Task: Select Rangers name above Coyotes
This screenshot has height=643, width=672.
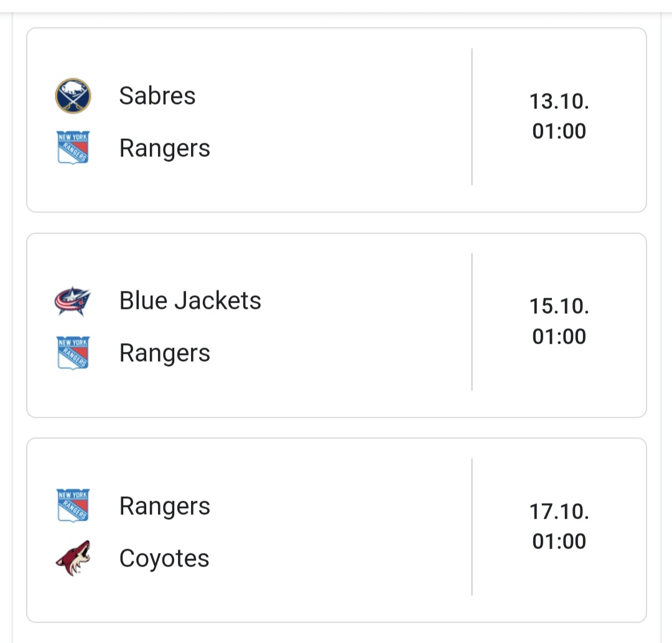Action: coord(165,506)
